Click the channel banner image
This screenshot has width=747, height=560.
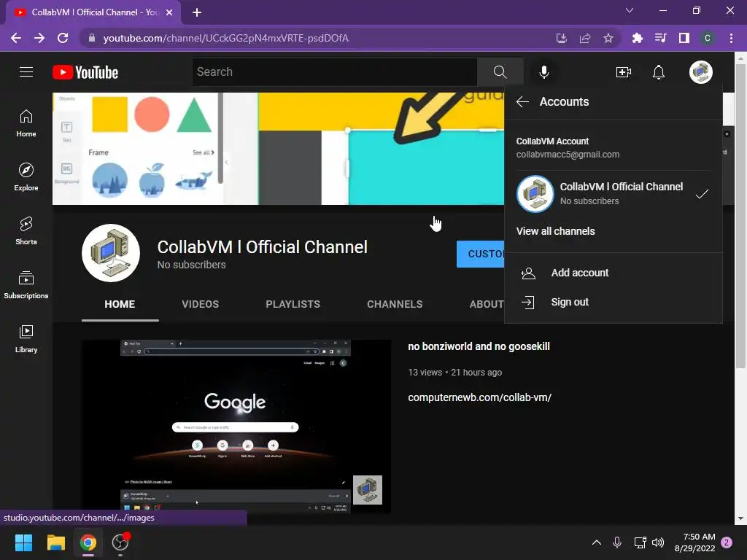point(278,149)
